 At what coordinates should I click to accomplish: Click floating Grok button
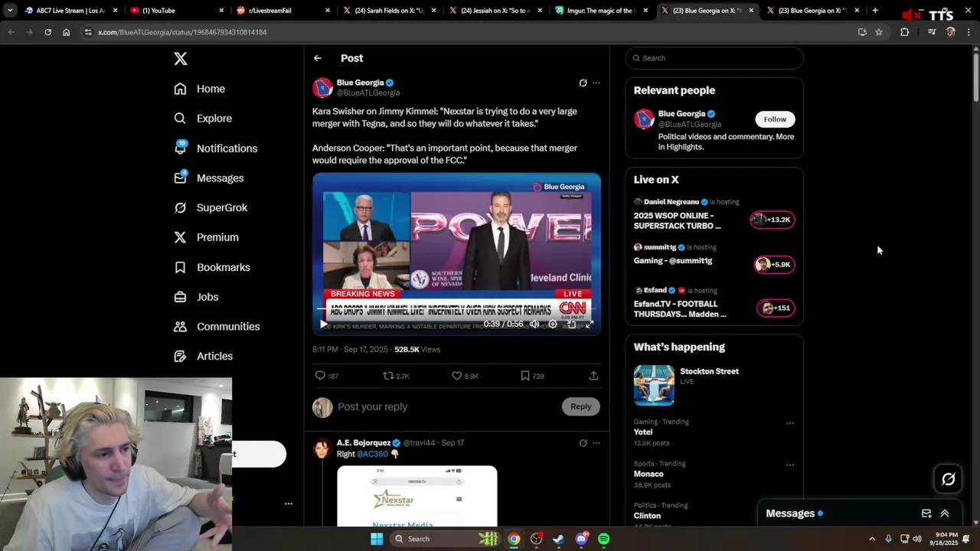click(x=949, y=479)
